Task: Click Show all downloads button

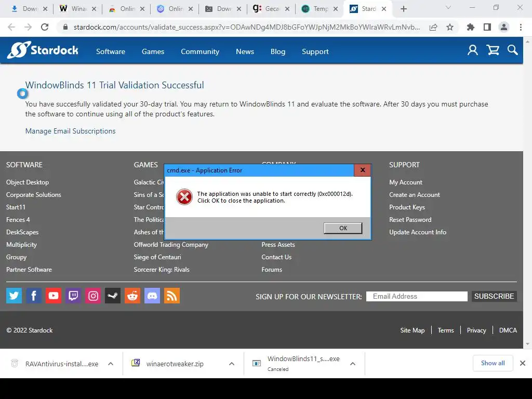Action: point(493,363)
